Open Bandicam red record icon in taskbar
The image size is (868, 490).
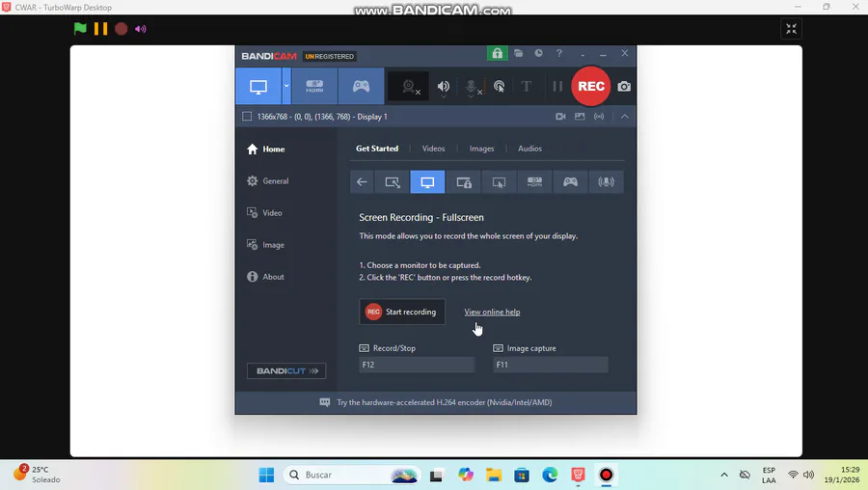coord(607,475)
